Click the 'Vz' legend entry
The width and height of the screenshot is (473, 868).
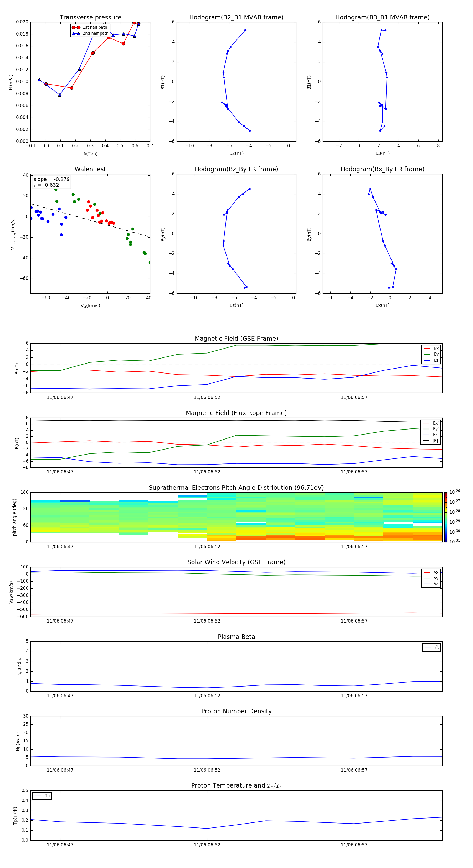pos(431,584)
